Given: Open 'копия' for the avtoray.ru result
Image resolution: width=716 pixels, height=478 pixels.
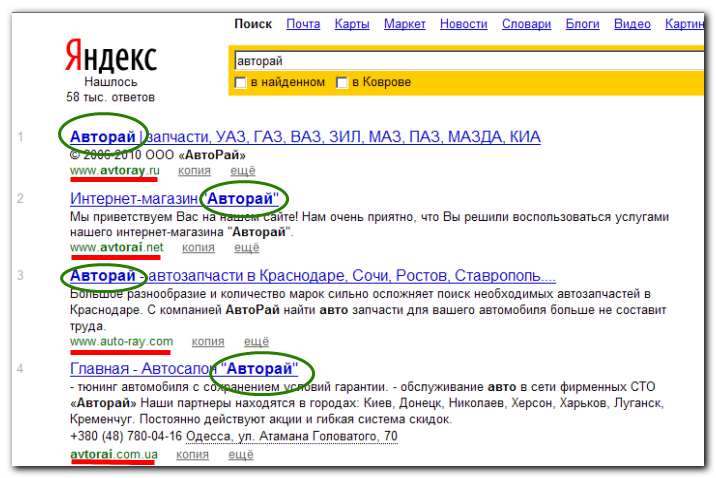Looking at the screenshot, I should [x=194, y=171].
